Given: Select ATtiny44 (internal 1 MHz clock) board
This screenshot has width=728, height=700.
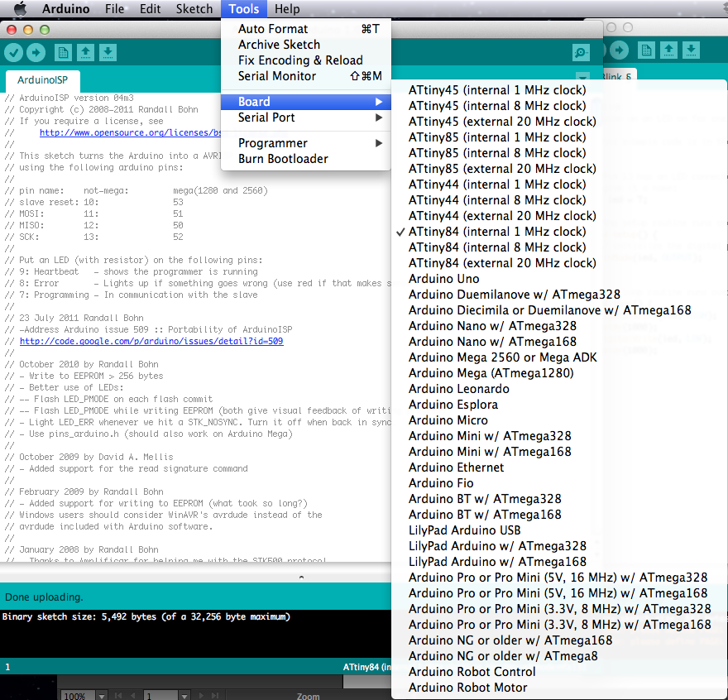Looking at the screenshot, I should [x=559, y=185].
